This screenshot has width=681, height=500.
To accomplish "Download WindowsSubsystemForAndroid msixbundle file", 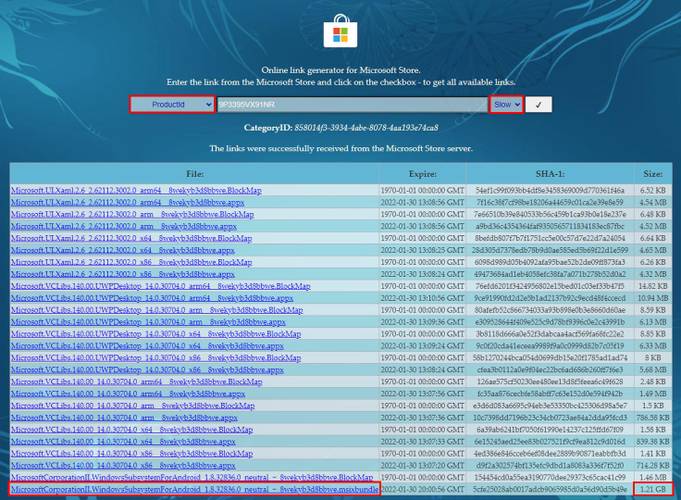I will click(195, 489).
